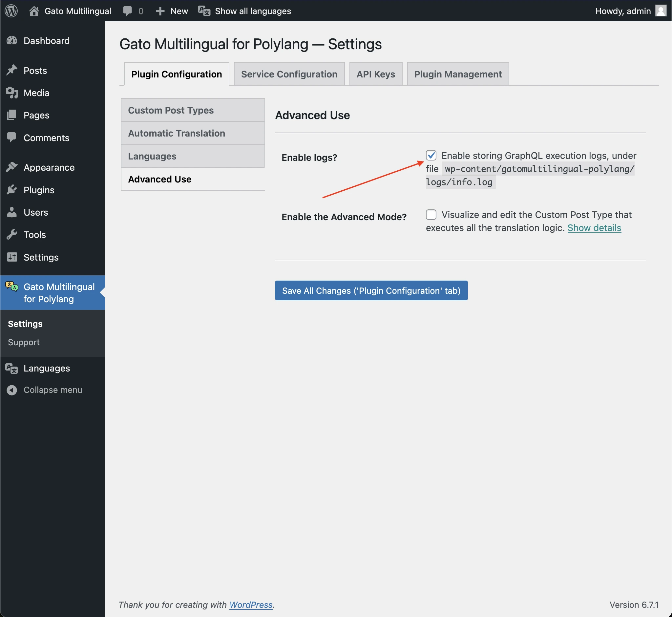Enable the Enable logs checkbox
The width and height of the screenshot is (672, 617).
click(x=431, y=155)
